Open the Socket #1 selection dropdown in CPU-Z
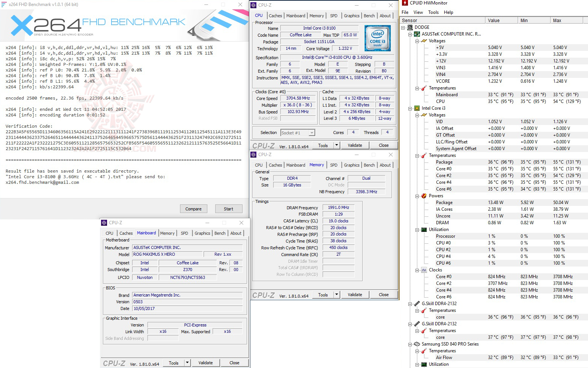The width and height of the screenshot is (588, 368). 312,133
